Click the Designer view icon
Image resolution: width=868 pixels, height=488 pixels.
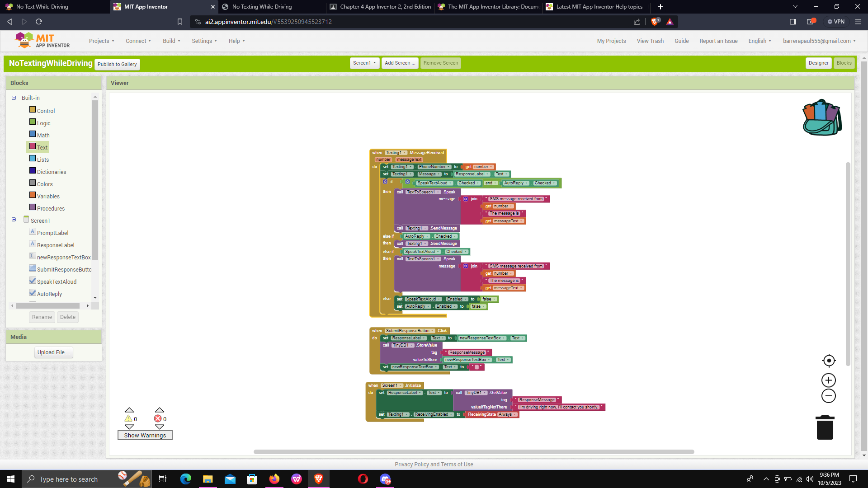818,63
